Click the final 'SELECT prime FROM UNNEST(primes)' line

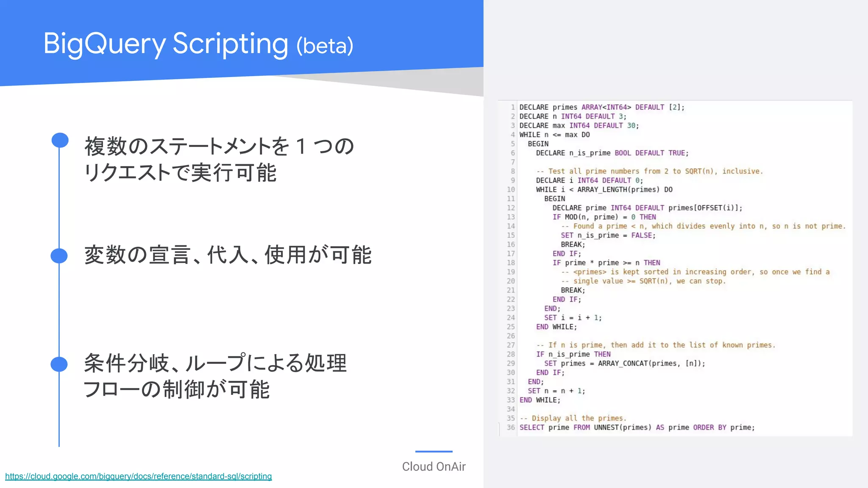click(637, 427)
